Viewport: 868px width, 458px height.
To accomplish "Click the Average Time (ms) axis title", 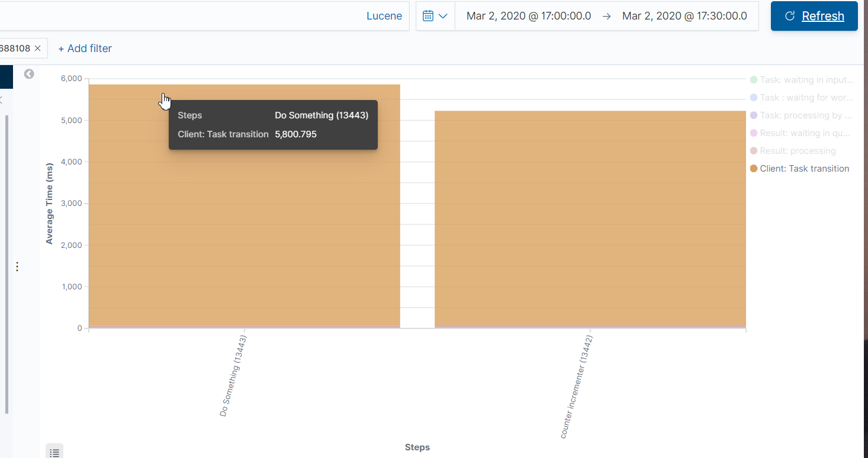I will point(50,203).
